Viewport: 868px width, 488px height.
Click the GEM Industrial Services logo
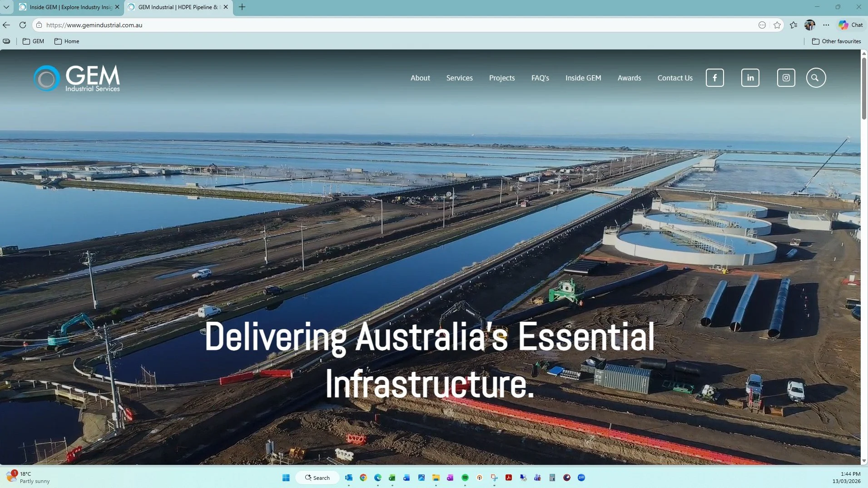tap(76, 78)
